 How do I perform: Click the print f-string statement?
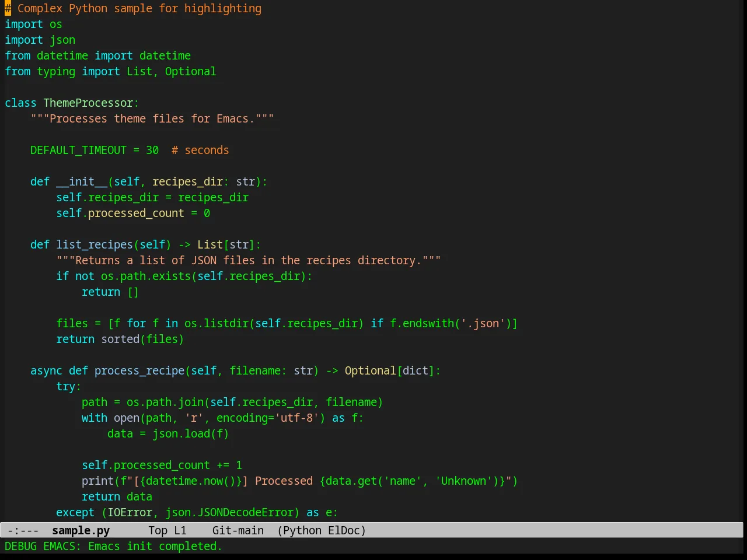(x=300, y=481)
